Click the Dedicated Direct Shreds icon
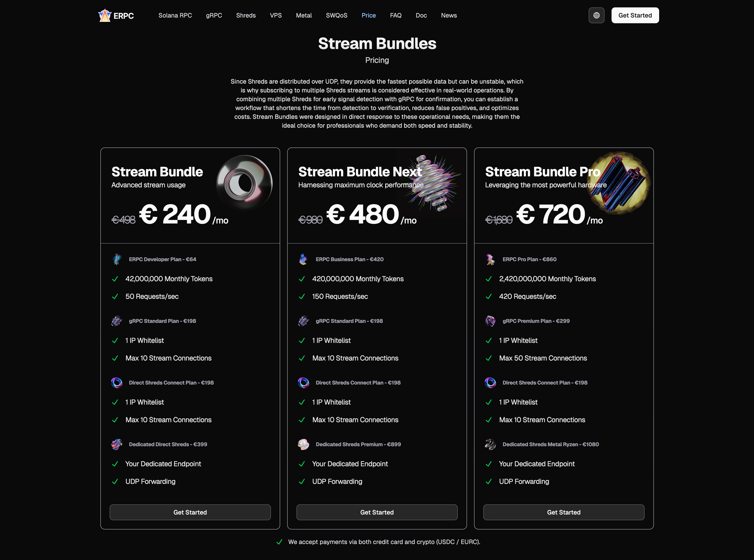Image resolution: width=754 pixels, height=560 pixels. 117,444
